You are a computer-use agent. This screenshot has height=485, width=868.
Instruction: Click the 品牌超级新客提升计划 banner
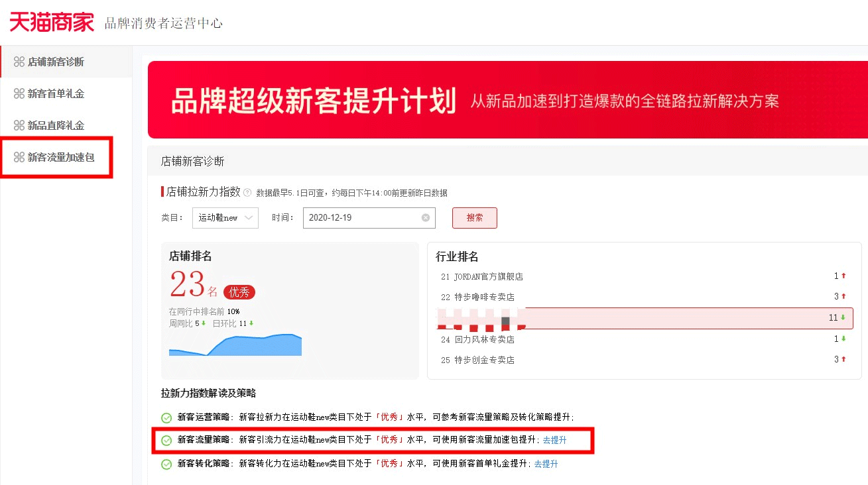click(507, 101)
